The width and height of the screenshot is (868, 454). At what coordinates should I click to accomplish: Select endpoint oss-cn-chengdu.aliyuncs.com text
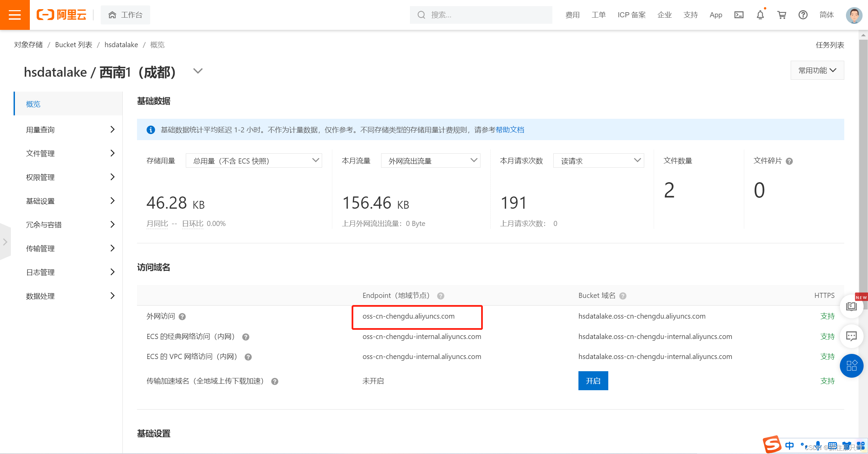[408, 316]
